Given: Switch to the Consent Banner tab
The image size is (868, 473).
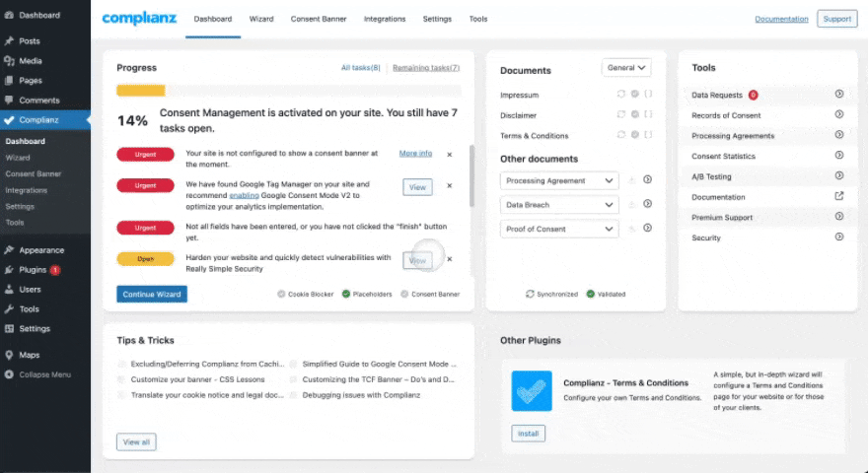Looking at the screenshot, I should point(319,19).
